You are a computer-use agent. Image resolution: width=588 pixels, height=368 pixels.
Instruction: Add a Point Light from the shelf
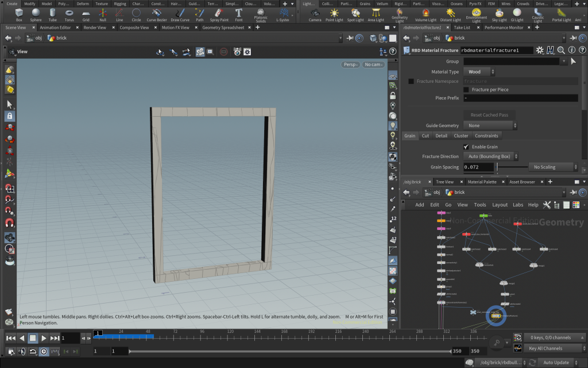334,15
